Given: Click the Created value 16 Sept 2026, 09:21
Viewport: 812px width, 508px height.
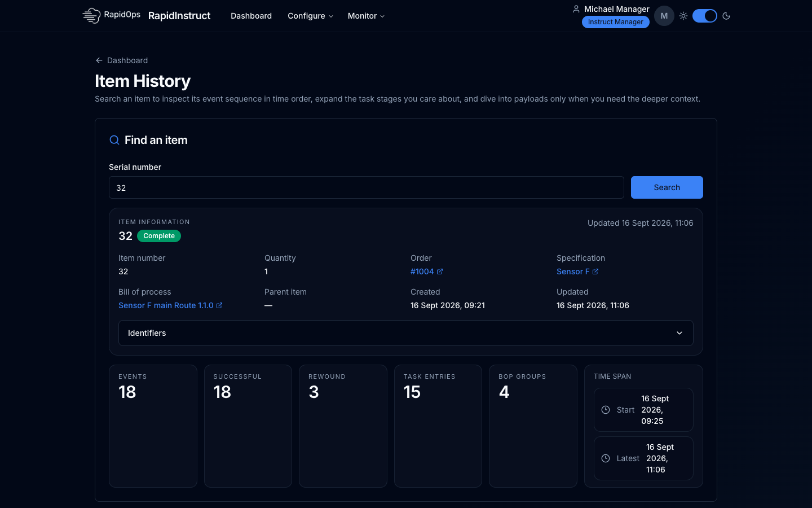Looking at the screenshot, I should point(448,305).
